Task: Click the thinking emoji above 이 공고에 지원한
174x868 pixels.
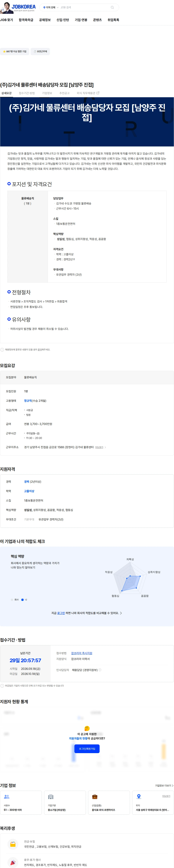Action: pyautogui.click(x=87, y=728)
